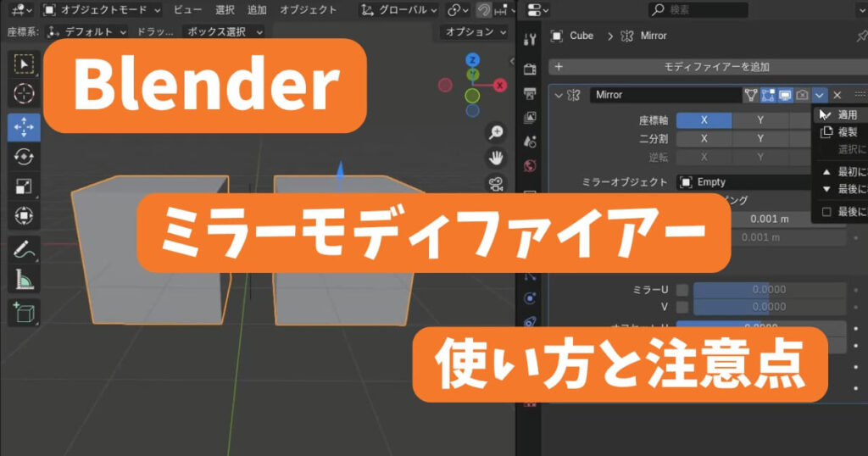Toggle Mirror modifier edit mode display
The width and height of the screenshot is (868, 456).
click(x=768, y=95)
